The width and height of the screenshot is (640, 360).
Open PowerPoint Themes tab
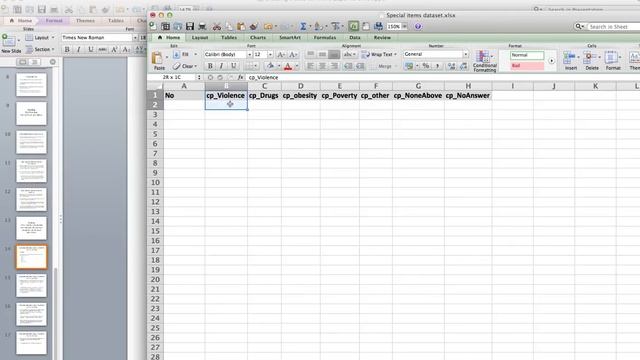pyautogui.click(x=85, y=20)
